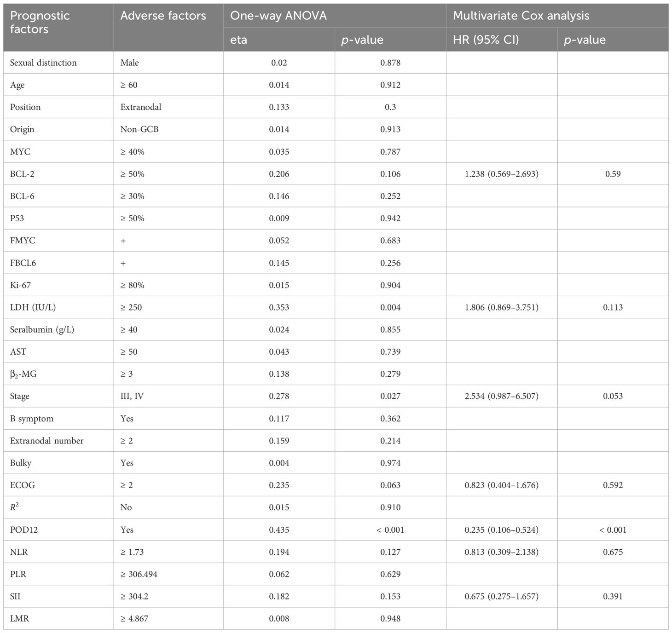
Task: Select the "One-way ANOVA" header cell
Action: 278,16
